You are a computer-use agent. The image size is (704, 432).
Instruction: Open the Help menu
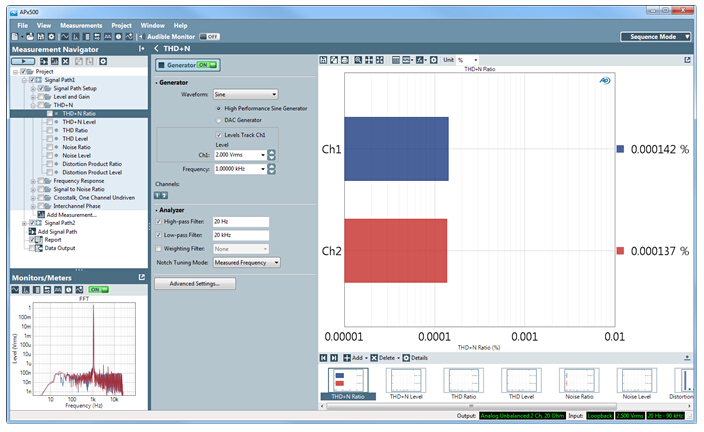(x=180, y=26)
